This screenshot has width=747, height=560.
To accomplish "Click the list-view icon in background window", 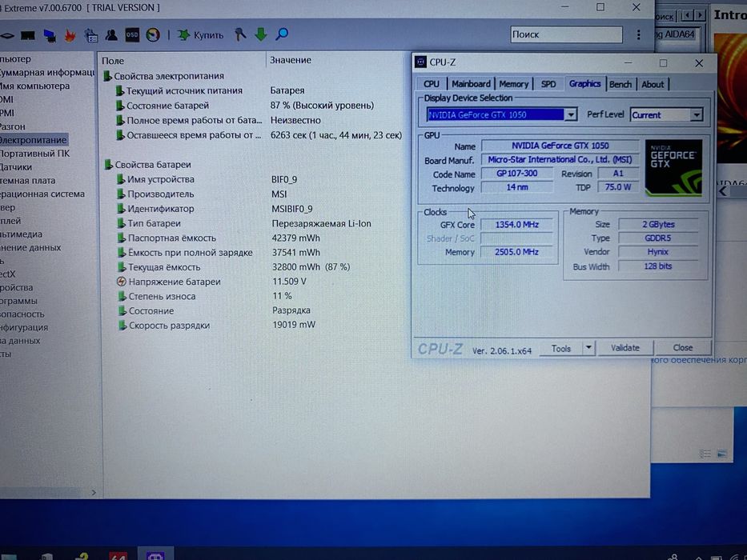I will [705, 454].
